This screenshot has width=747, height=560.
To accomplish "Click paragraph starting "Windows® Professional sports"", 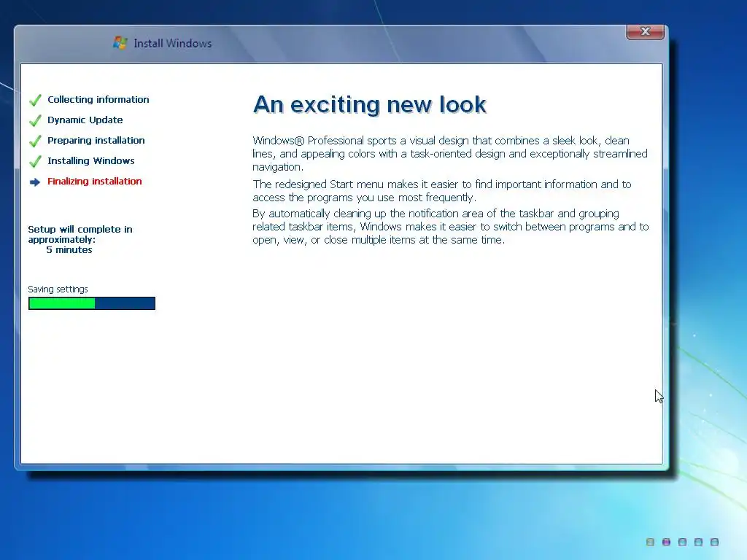I will point(450,154).
